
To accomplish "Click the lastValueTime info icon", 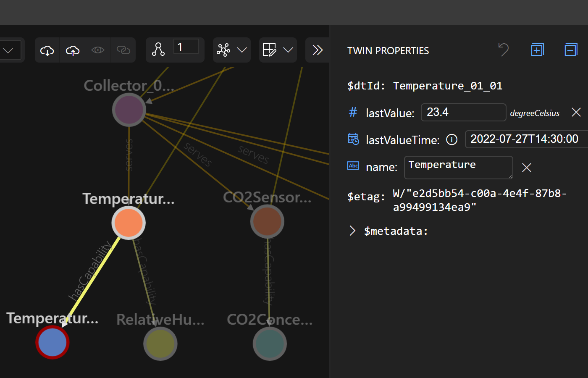I will coord(451,139).
